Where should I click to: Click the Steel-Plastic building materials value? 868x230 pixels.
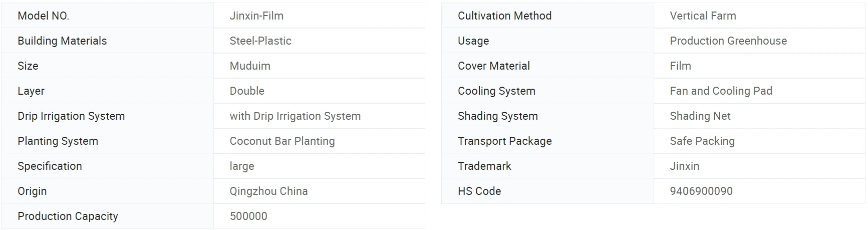pyautogui.click(x=260, y=41)
